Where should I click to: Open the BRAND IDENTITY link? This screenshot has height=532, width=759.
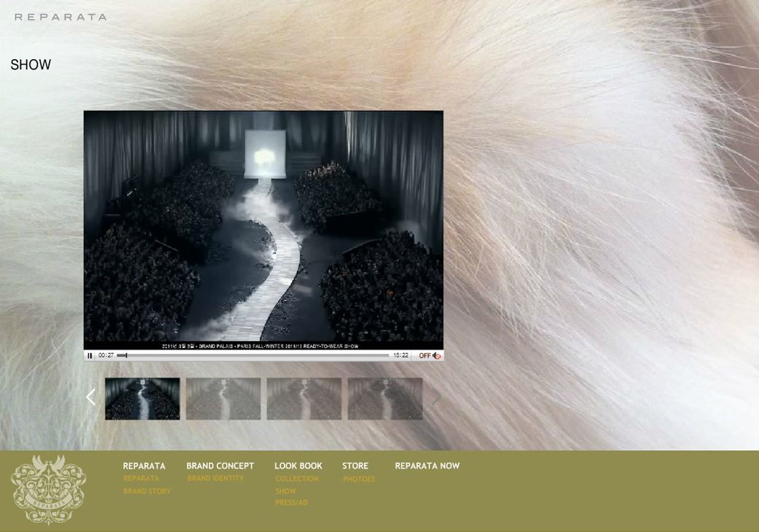pyautogui.click(x=215, y=479)
